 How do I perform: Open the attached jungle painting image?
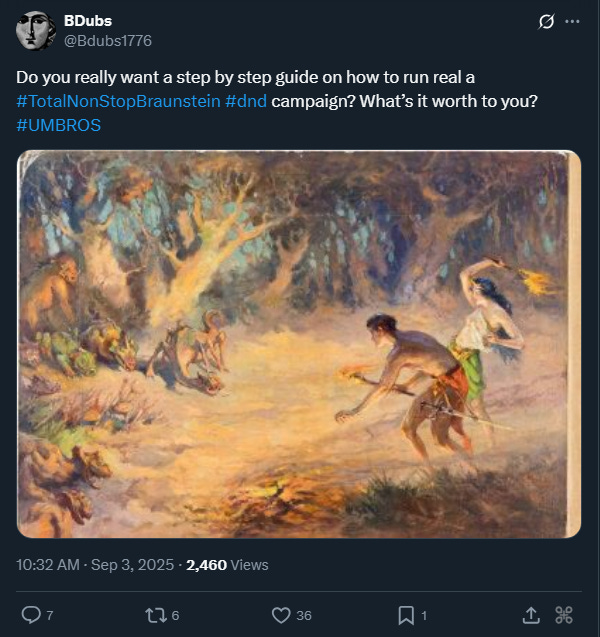(299, 345)
